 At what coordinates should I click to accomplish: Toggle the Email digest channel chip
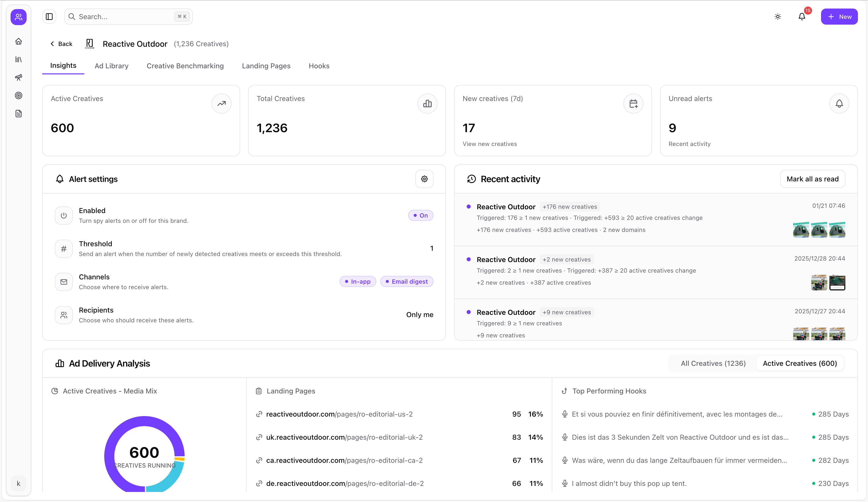coord(406,281)
